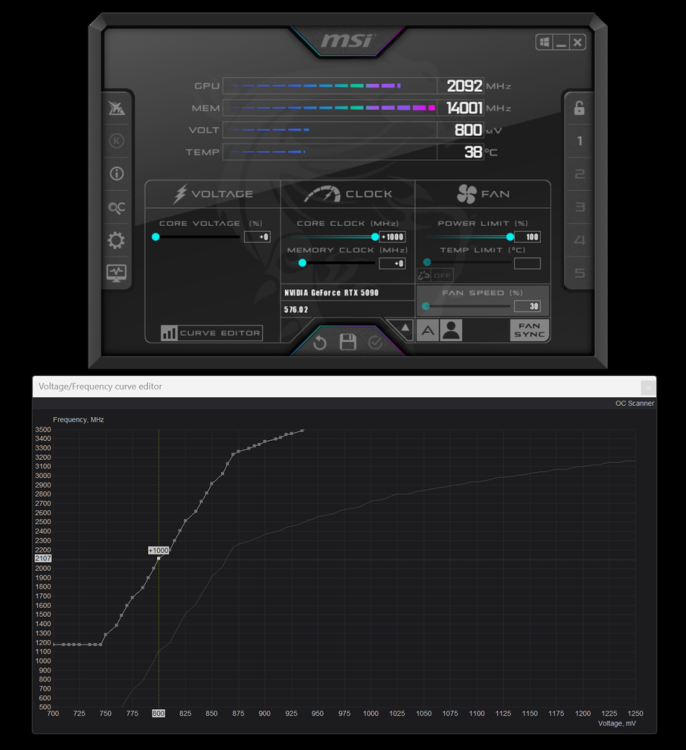Click the core voltage +0 input field

click(x=257, y=237)
